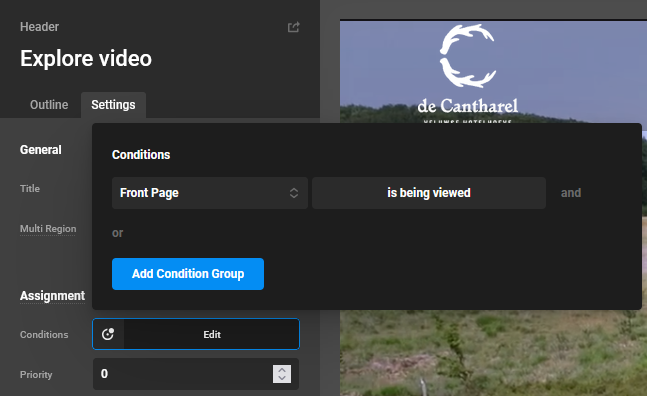Viewport: 647px width, 396px height.
Task: Click the 'or' condition text
Action: [x=117, y=233]
